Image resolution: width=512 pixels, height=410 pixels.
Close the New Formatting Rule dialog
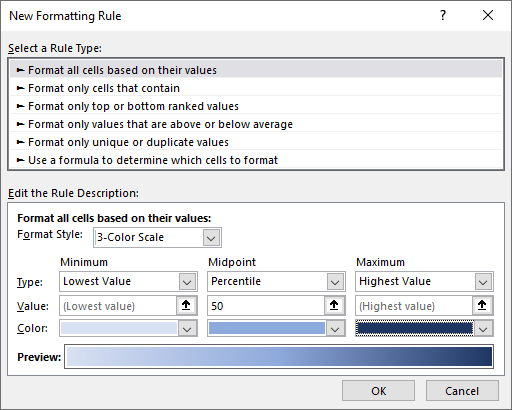click(x=488, y=15)
